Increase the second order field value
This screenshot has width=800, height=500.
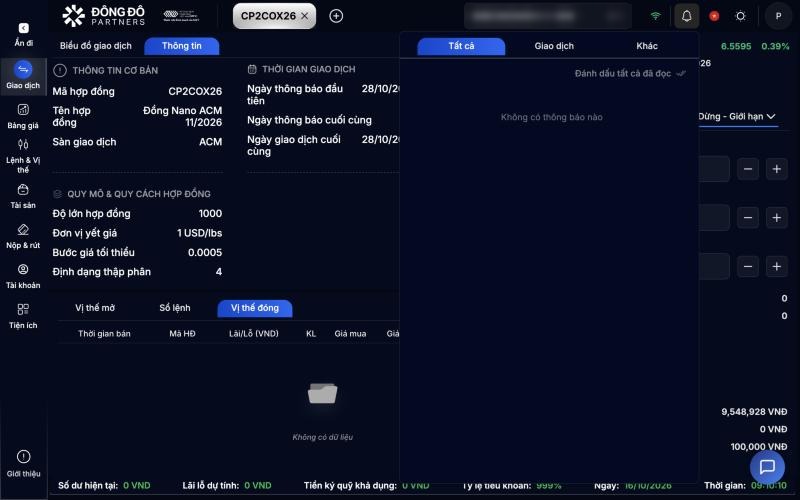(x=777, y=218)
